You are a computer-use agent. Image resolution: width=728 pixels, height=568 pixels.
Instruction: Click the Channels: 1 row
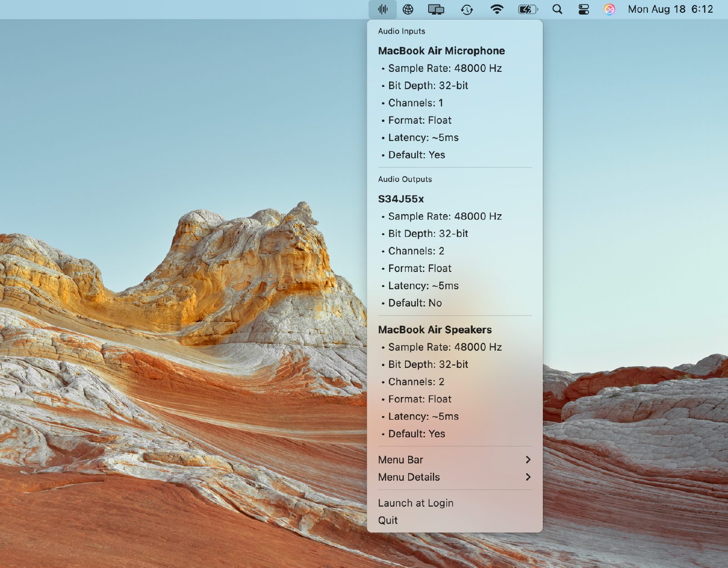455,103
